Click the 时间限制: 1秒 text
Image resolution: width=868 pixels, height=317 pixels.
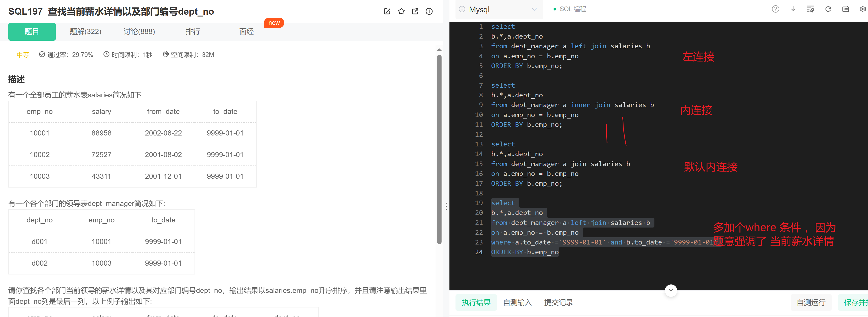pos(128,55)
